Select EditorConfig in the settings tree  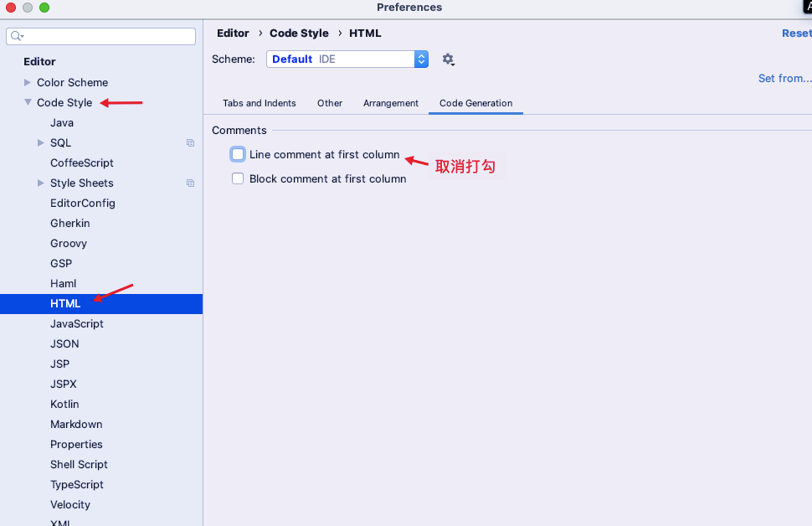[x=83, y=204]
